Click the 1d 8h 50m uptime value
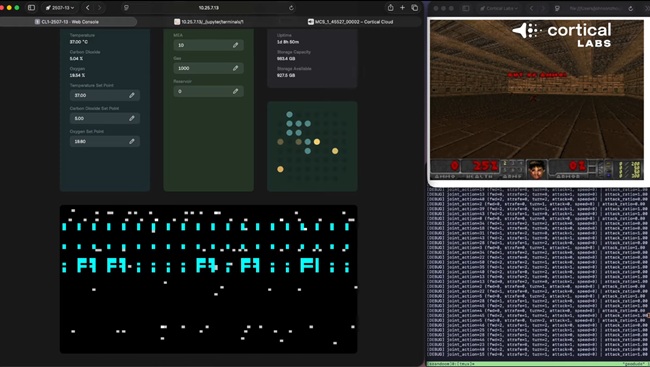This screenshot has width=650, height=367. 288,42
